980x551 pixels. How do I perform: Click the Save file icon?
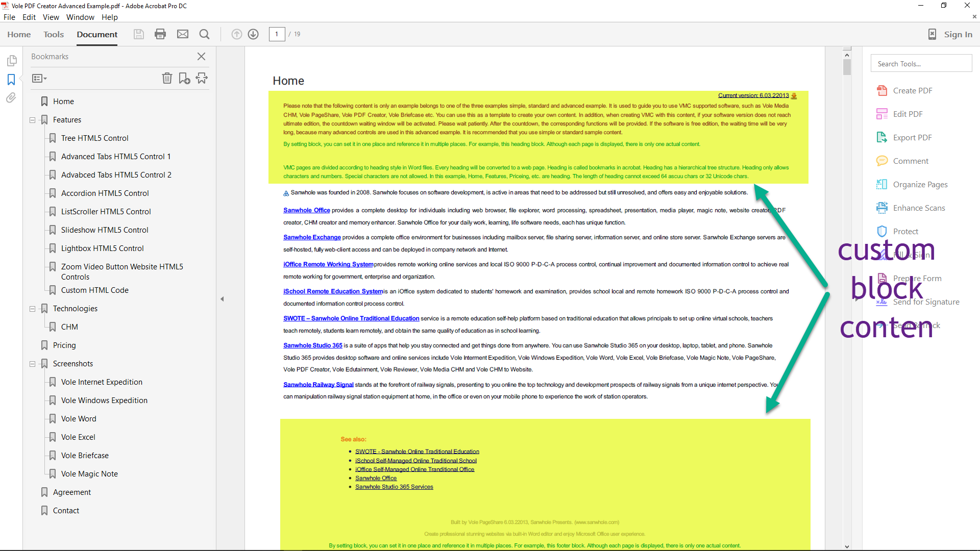pos(139,34)
